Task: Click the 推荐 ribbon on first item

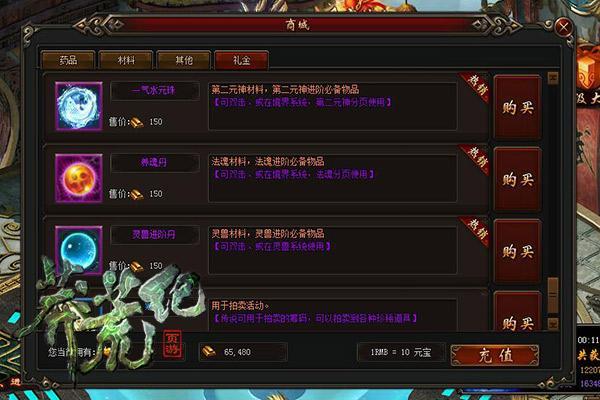Action: click(x=475, y=87)
